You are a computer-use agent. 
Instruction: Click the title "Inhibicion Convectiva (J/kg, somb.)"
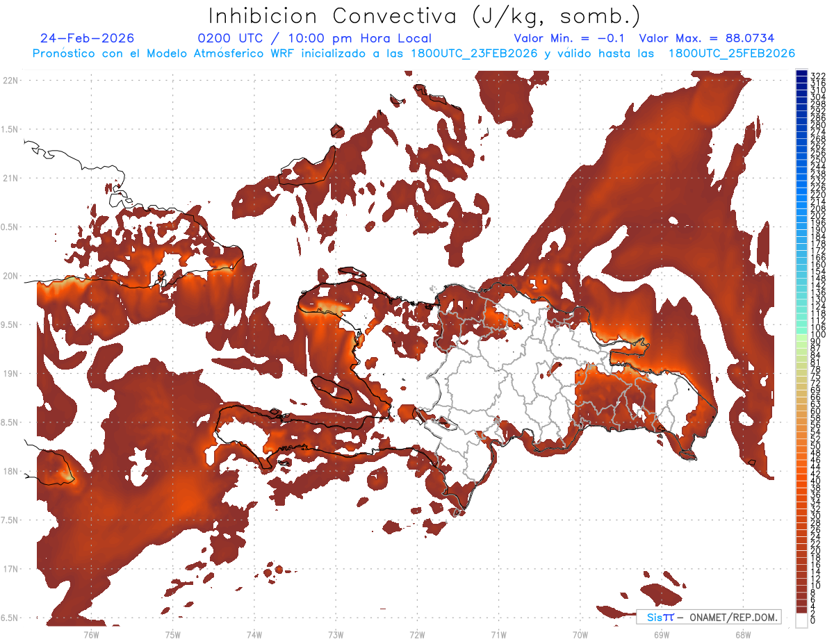(x=425, y=16)
